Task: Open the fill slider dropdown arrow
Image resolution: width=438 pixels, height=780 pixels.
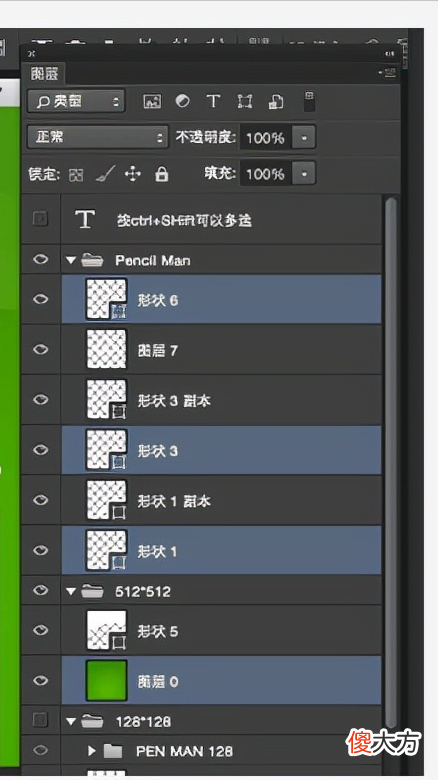Action: click(x=304, y=174)
